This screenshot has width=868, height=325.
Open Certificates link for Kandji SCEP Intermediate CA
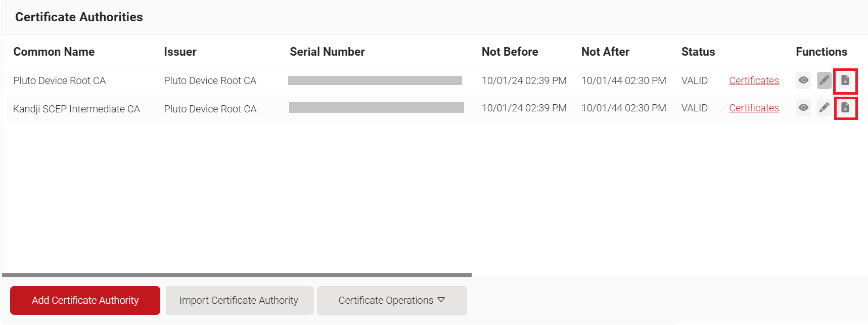[753, 108]
